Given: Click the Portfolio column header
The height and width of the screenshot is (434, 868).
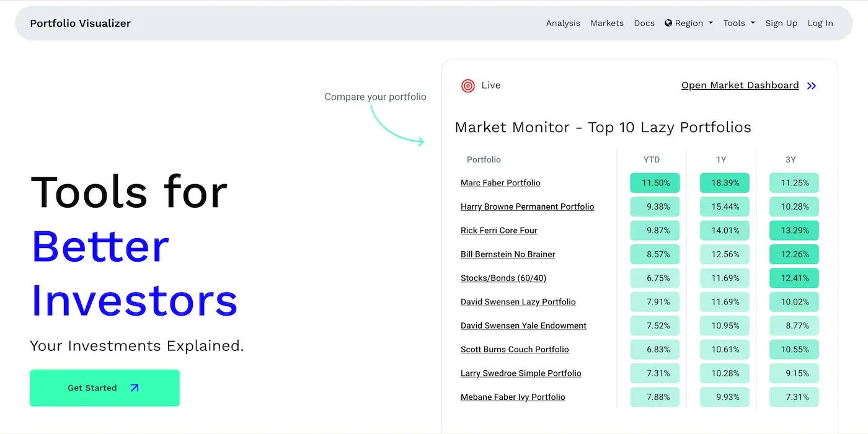Looking at the screenshot, I should point(484,160).
